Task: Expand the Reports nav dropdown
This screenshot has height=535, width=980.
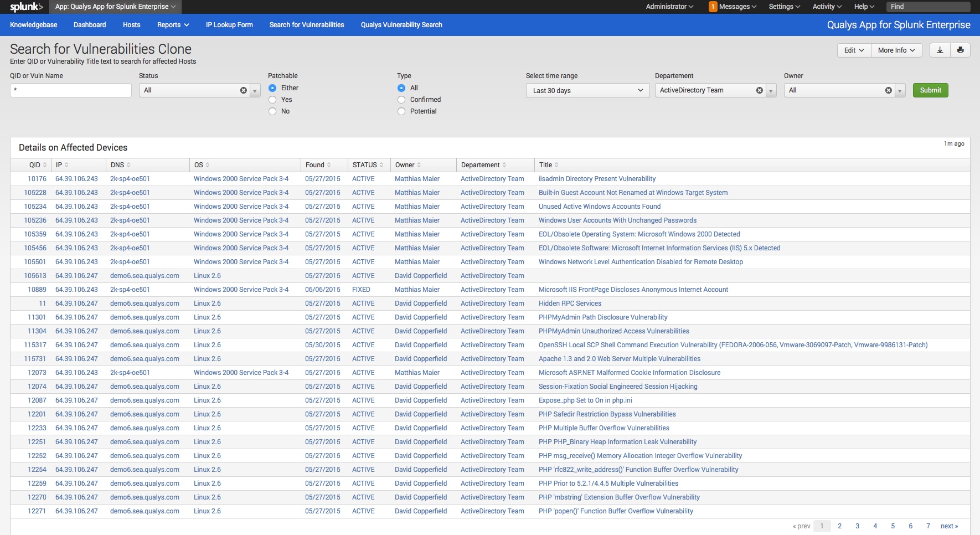Action: [x=173, y=25]
